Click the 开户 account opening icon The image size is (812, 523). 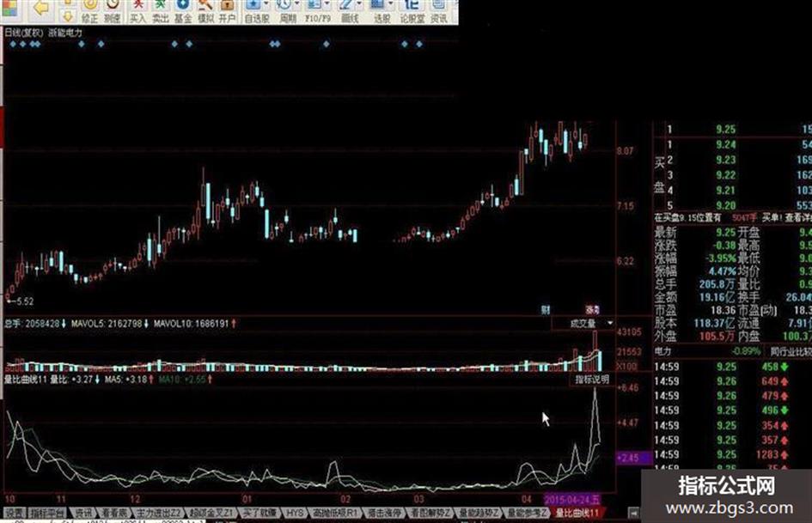[227, 11]
